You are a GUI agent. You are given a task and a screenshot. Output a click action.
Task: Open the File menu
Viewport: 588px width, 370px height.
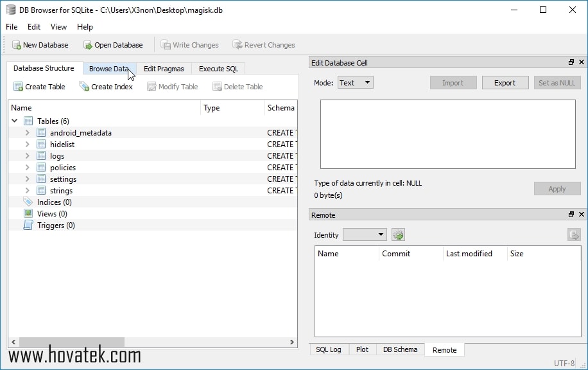pos(12,27)
